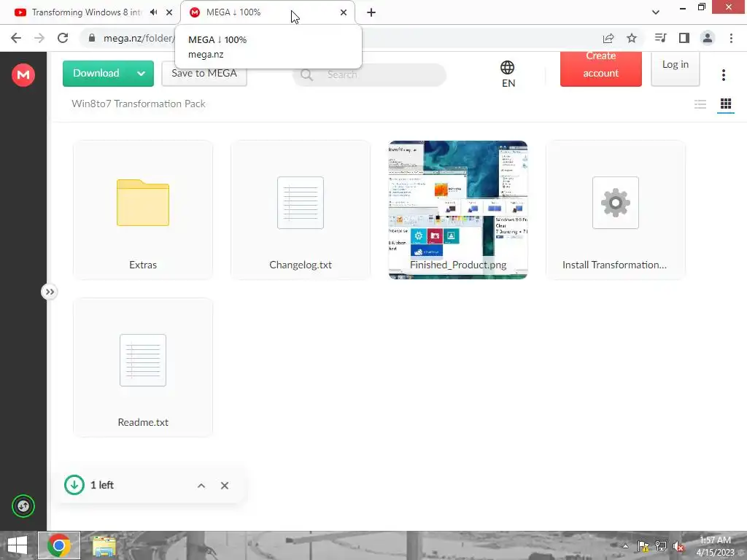Select the Changelog.txt file
The image size is (747, 560).
click(x=301, y=209)
